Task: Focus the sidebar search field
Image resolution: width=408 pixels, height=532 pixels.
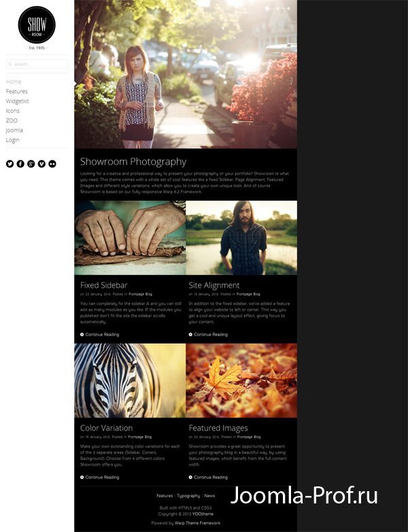Action: [37, 64]
